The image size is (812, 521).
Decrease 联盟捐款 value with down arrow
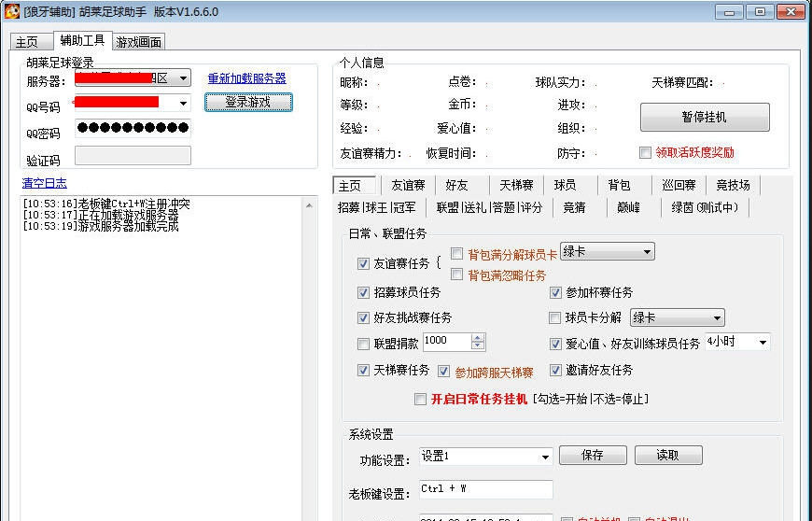478,345
